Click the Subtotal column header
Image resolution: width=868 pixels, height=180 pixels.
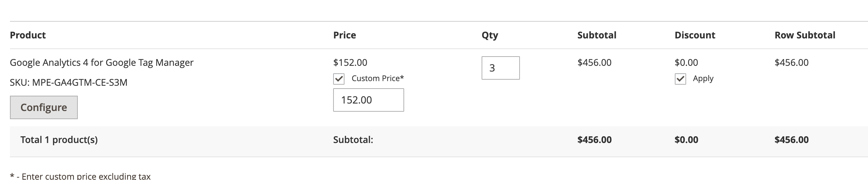(x=597, y=35)
